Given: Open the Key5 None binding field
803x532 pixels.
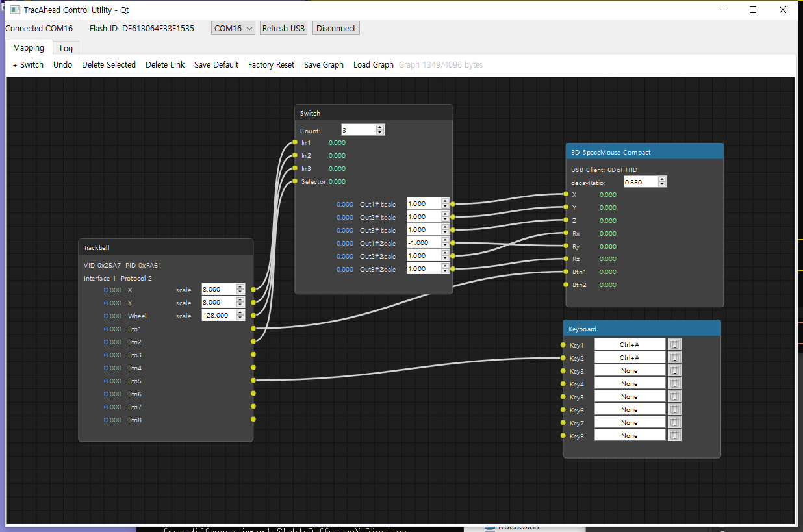Looking at the screenshot, I should [x=630, y=396].
